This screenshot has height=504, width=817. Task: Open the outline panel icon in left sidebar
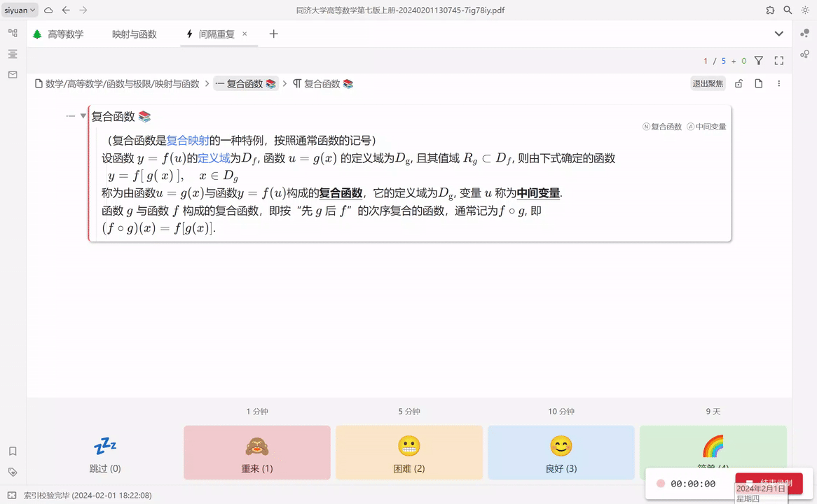pos(12,54)
